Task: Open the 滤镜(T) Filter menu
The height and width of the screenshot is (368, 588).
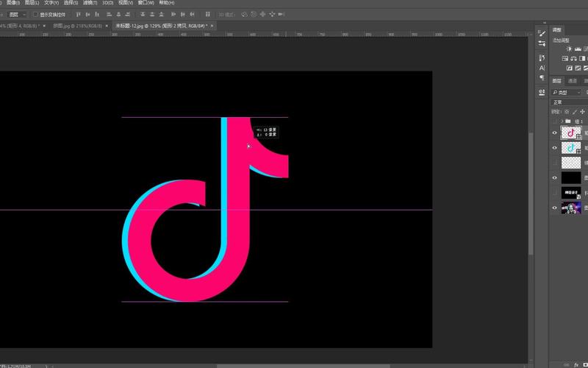Action: coord(90,3)
